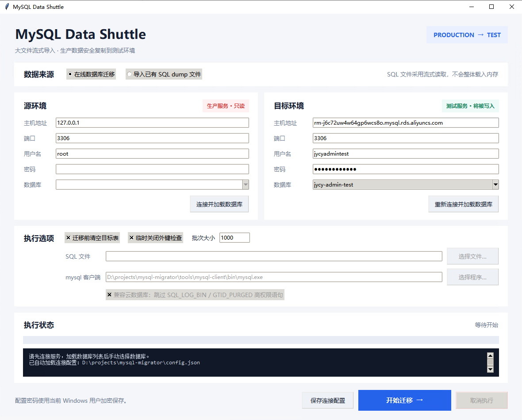522x420 pixels.
Task: Click 取消执行 button
Action: tap(482, 401)
